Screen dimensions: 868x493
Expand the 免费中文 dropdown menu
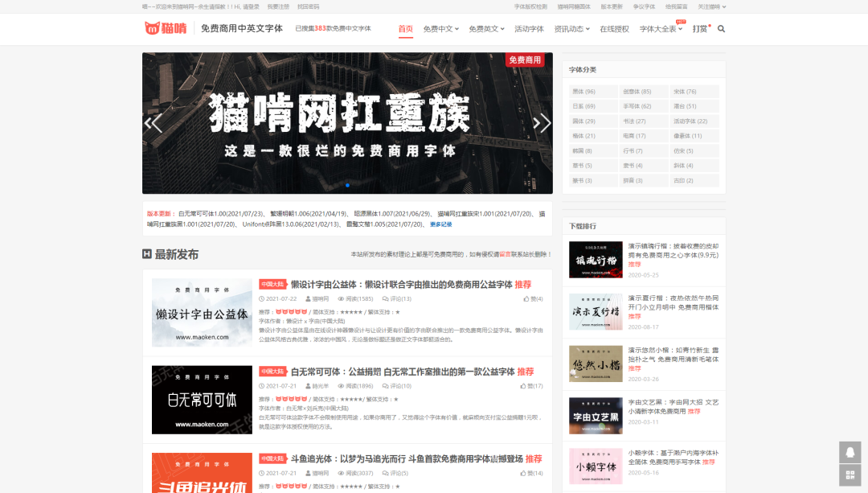440,29
